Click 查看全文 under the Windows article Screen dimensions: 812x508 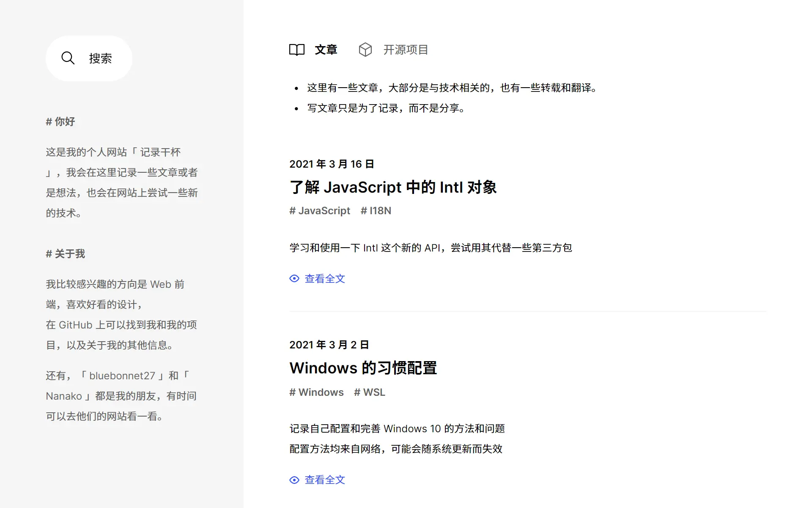(324, 480)
